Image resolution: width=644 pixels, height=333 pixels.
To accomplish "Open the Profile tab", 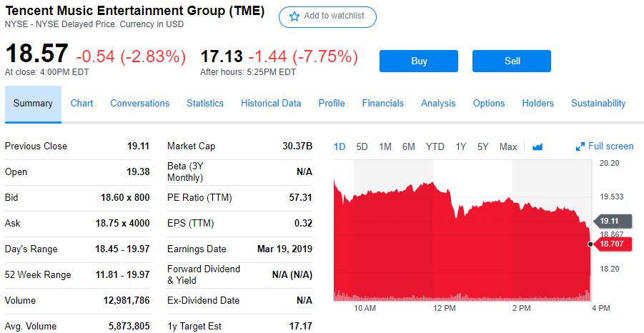I will click(x=332, y=104).
